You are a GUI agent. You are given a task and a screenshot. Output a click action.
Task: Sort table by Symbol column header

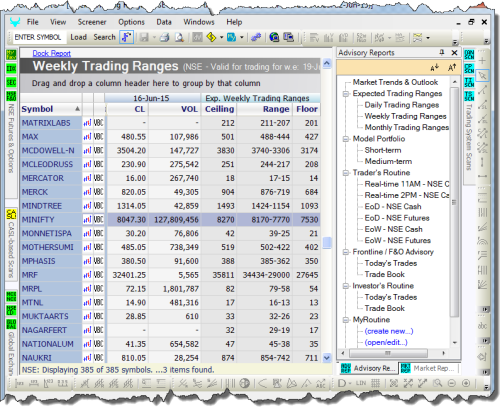51,109
